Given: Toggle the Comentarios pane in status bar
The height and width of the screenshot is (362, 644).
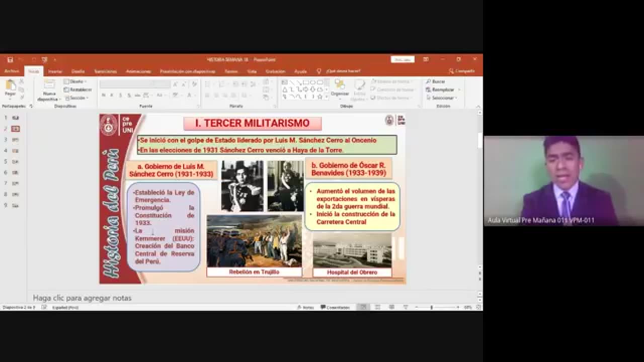Looking at the screenshot, I should (x=335, y=307).
